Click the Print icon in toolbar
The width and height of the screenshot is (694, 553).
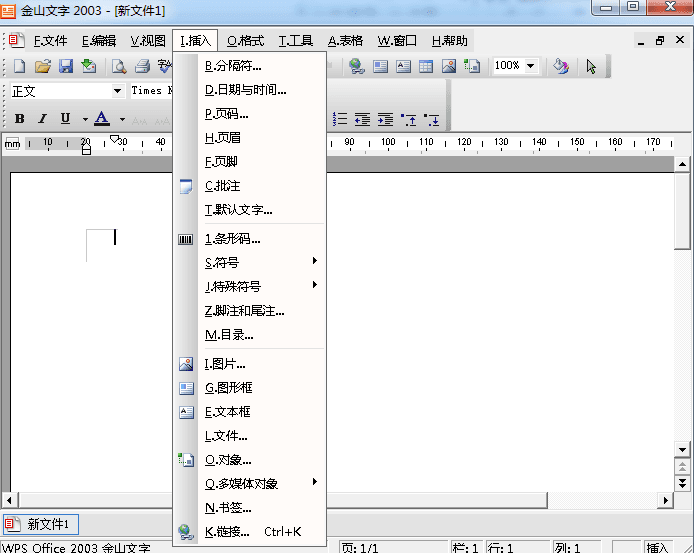(143, 66)
